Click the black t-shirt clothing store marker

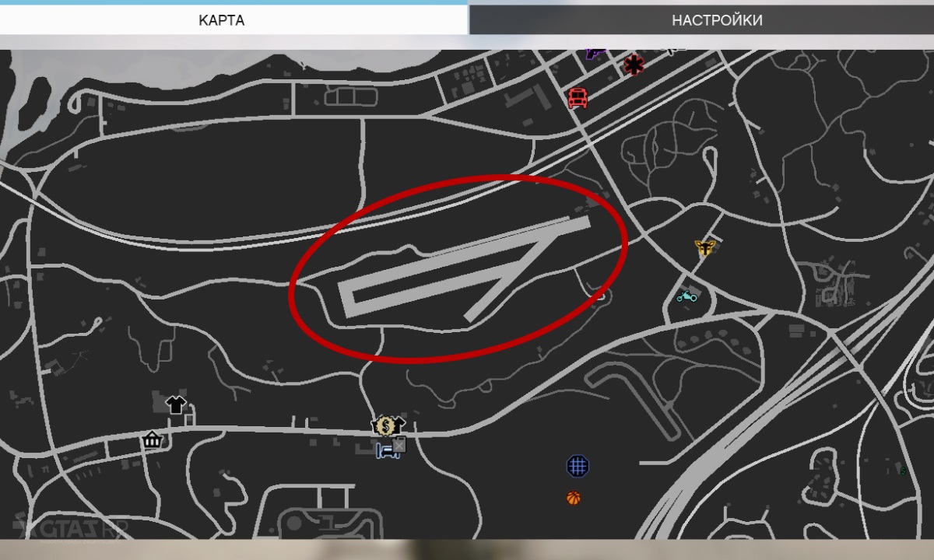tap(177, 404)
